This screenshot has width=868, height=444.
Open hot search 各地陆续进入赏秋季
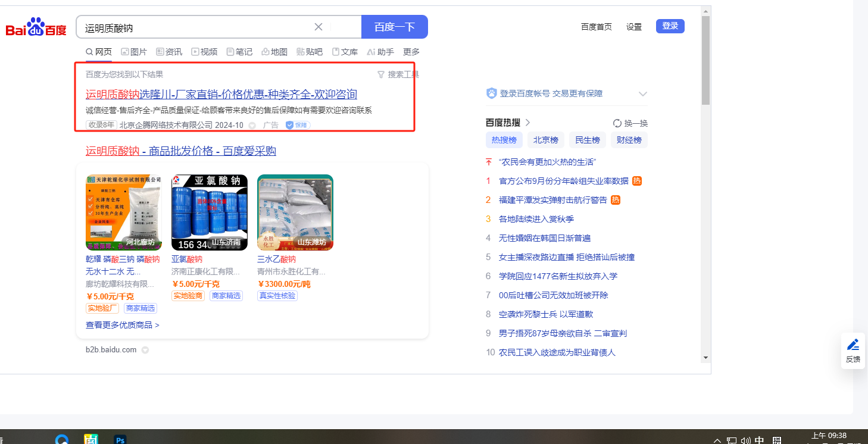coord(536,219)
